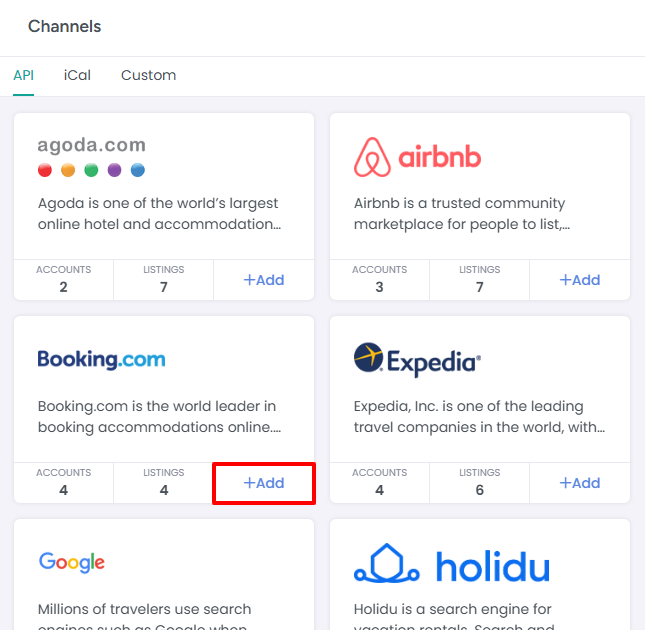The height and width of the screenshot is (630, 645).
Task: Add an Airbnb channel account
Action: [580, 280]
